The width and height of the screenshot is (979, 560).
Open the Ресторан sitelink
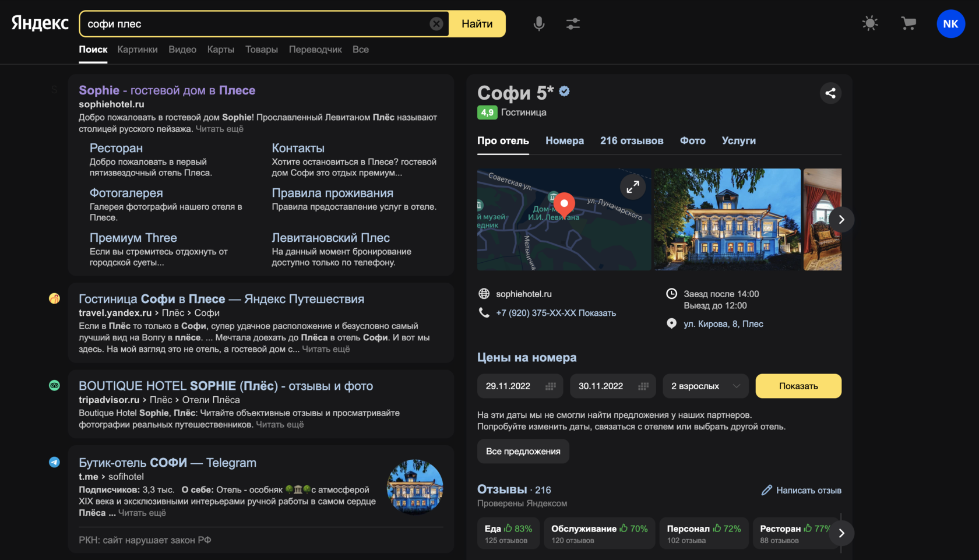pyautogui.click(x=116, y=148)
